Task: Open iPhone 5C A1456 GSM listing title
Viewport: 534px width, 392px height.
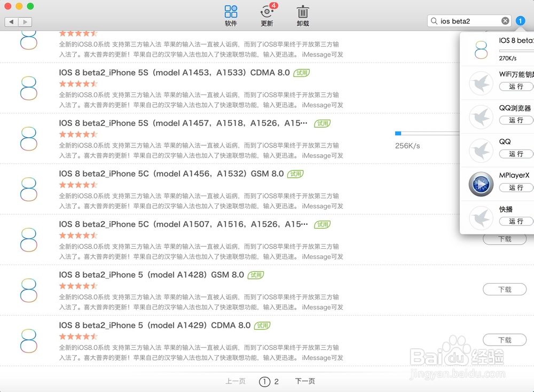Action: [171, 174]
